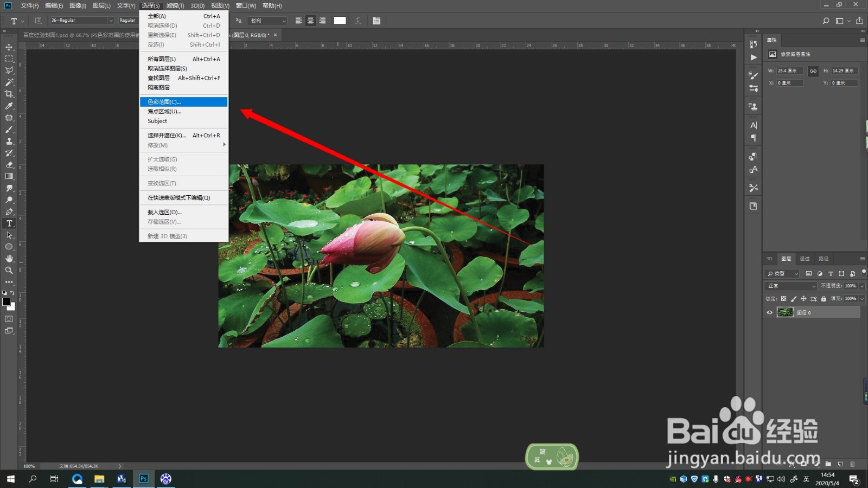This screenshot has width=868, height=488.
Task: Select the Polygonal Lasso tool
Action: pos(9,70)
